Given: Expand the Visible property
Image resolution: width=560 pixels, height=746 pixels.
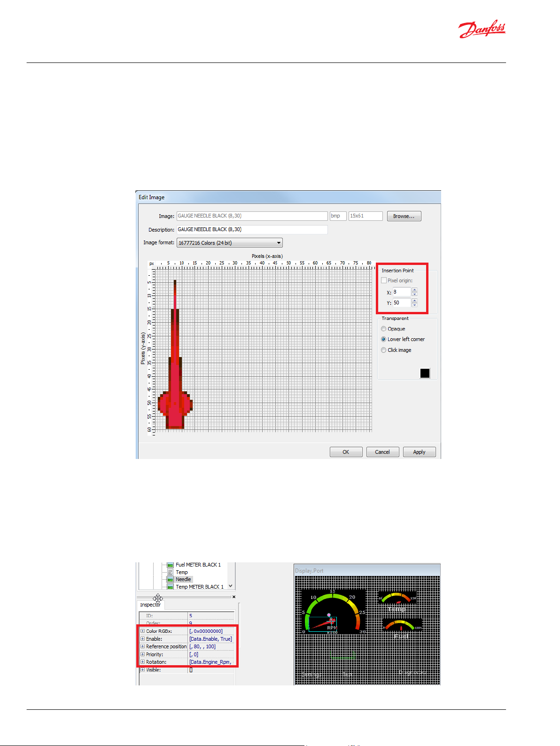Looking at the screenshot, I should 142,670.
